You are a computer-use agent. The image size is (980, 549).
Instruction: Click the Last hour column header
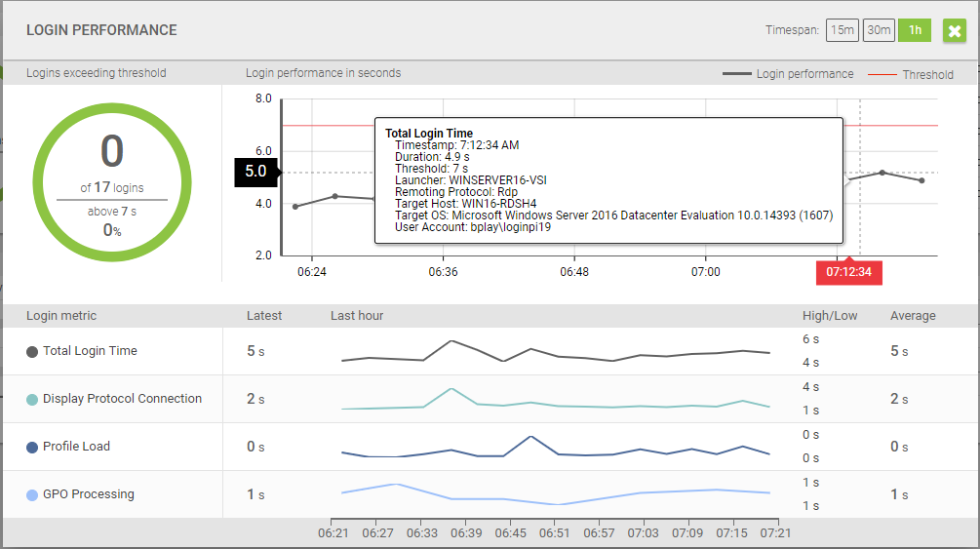coord(357,316)
